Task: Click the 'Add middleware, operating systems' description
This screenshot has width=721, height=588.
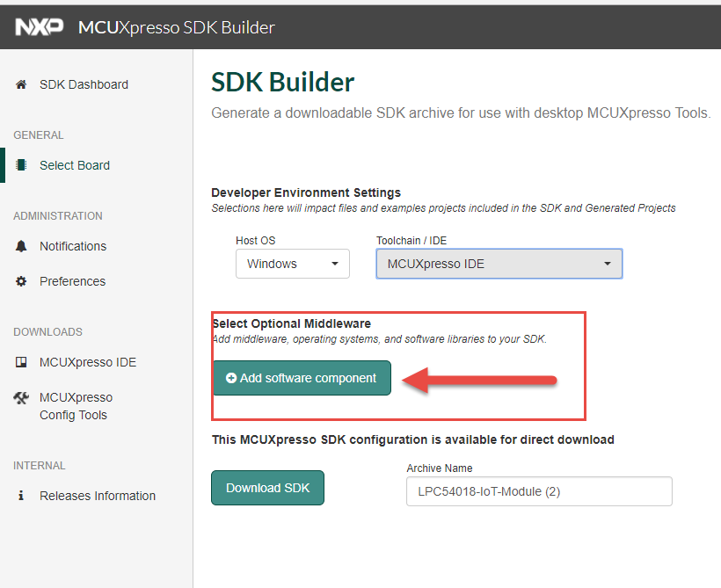Action: (x=380, y=339)
